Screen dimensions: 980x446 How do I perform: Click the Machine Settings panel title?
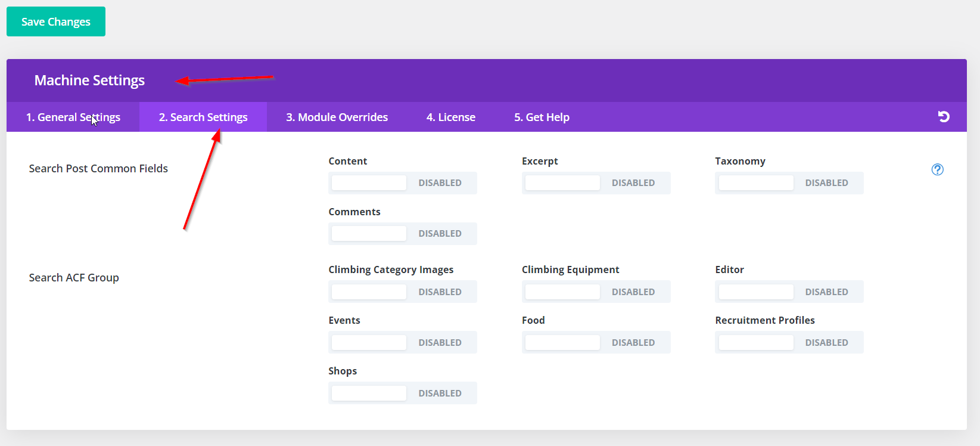point(89,80)
